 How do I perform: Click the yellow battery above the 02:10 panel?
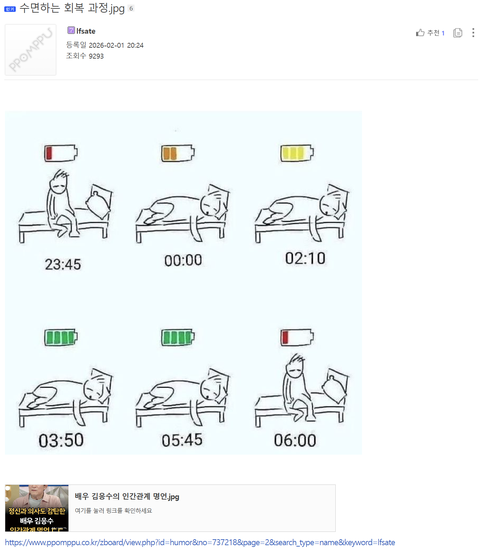(x=297, y=153)
